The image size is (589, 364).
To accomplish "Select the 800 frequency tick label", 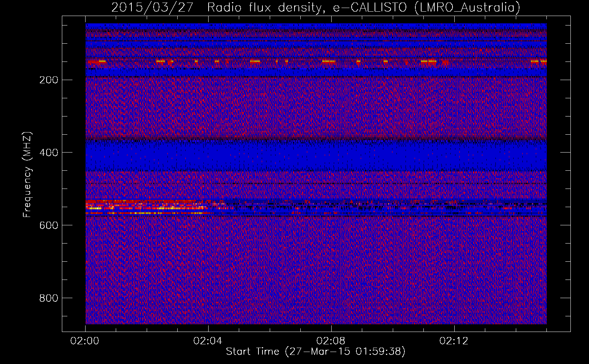I will click(48, 298).
